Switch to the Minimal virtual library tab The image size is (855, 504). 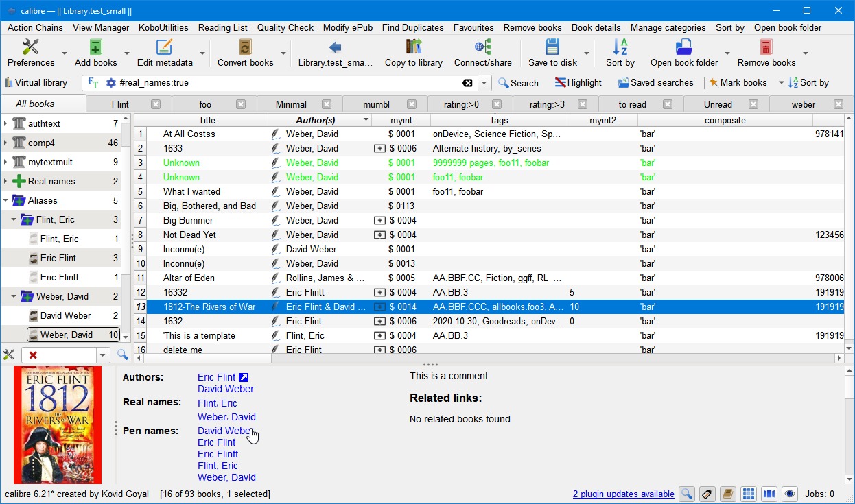[291, 104]
